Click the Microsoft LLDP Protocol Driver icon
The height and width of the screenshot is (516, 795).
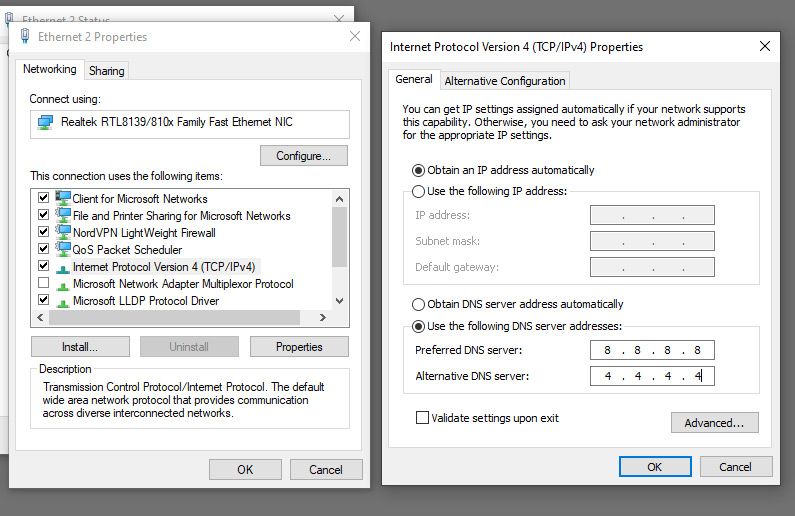point(63,301)
